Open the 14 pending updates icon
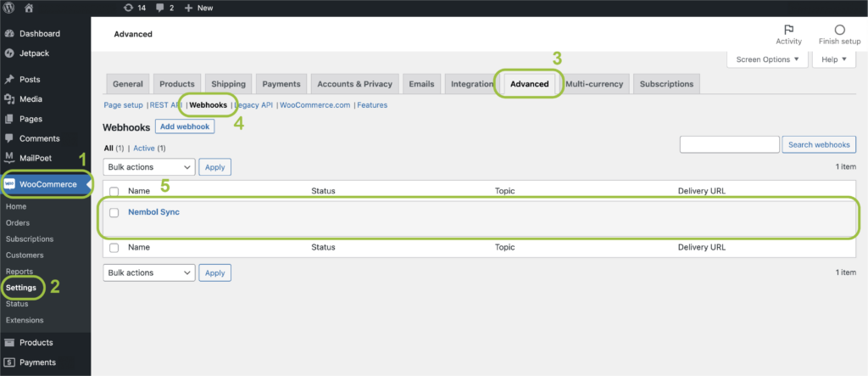This screenshot has height=376, width=868. pos(135,8)
